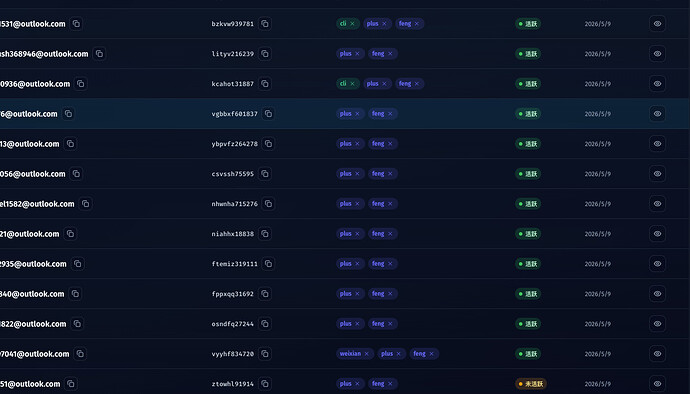Viewport: 690px width, 394px height.
Task: Click the 未活跃 status badge in ztowhl91914 row
Action: tap(531, 383)
